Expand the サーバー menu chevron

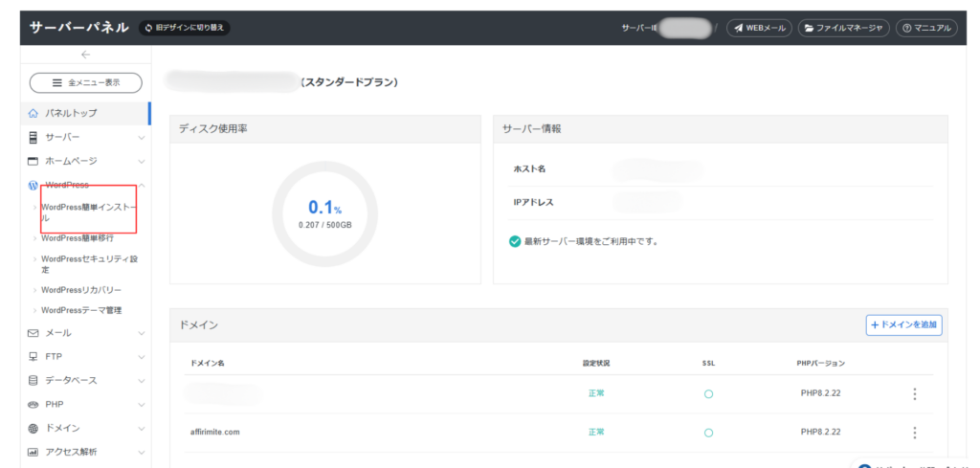[x=142, y=138]
